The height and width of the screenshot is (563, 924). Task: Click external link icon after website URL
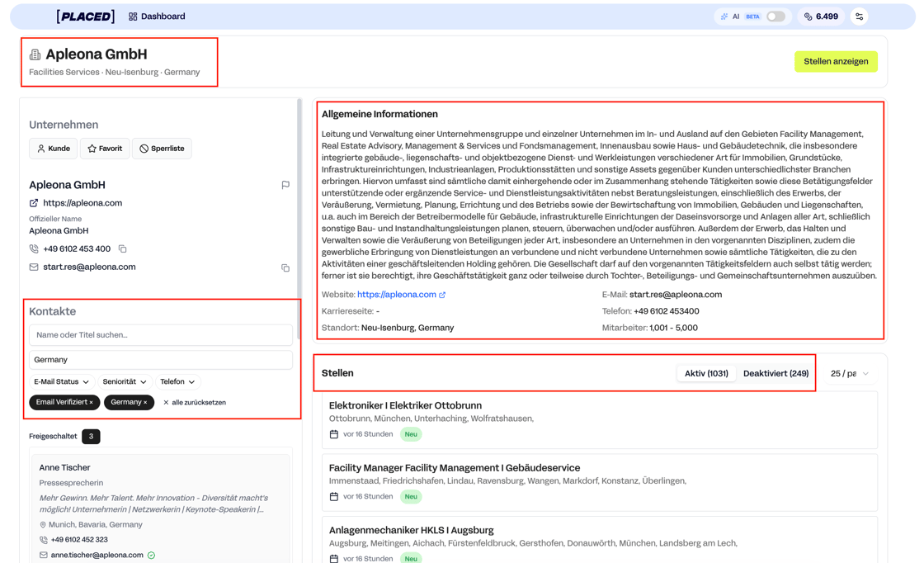pos(442,295)
